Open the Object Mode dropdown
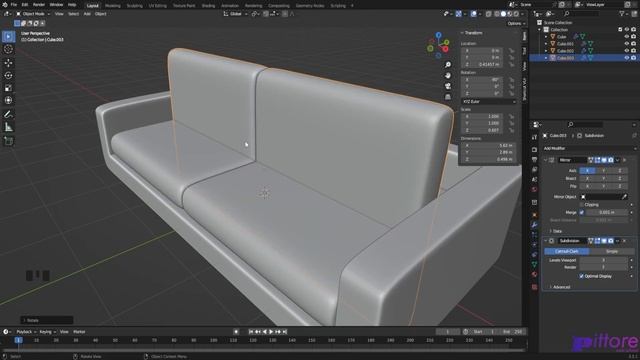Viewport: 640px width, 360px height. click(33, 14)
